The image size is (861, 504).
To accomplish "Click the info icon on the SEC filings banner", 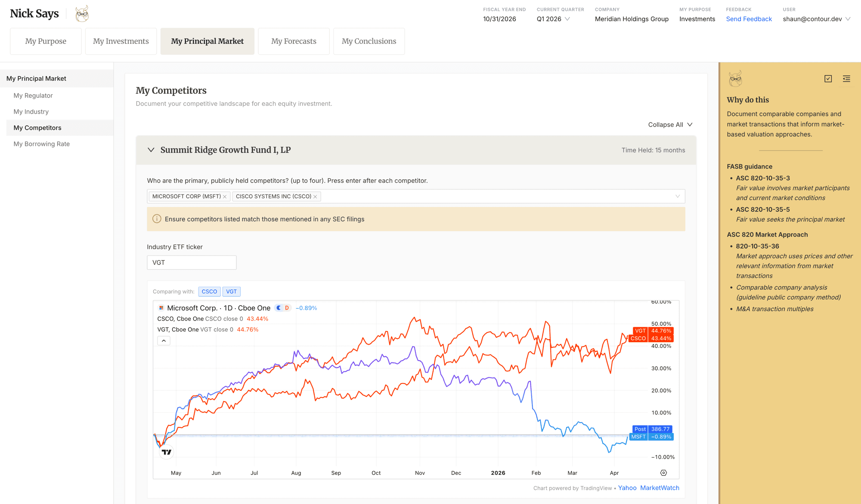I will tap(156, 219).
